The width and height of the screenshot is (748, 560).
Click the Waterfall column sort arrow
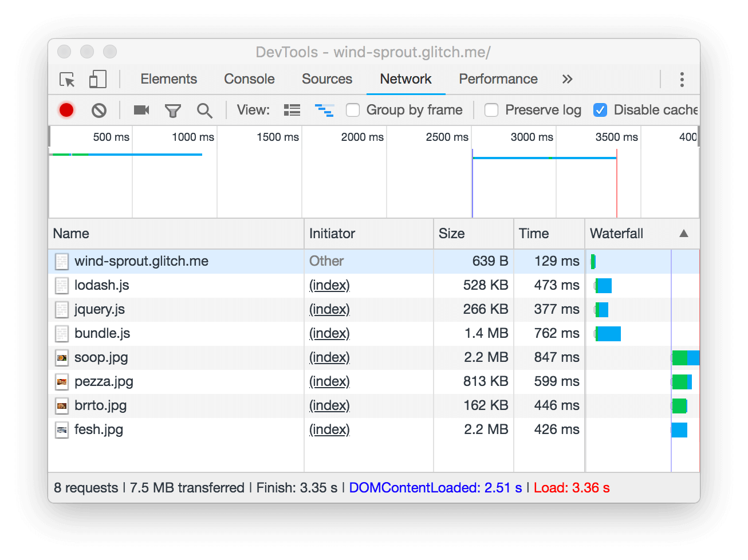(x=684, y=234)
